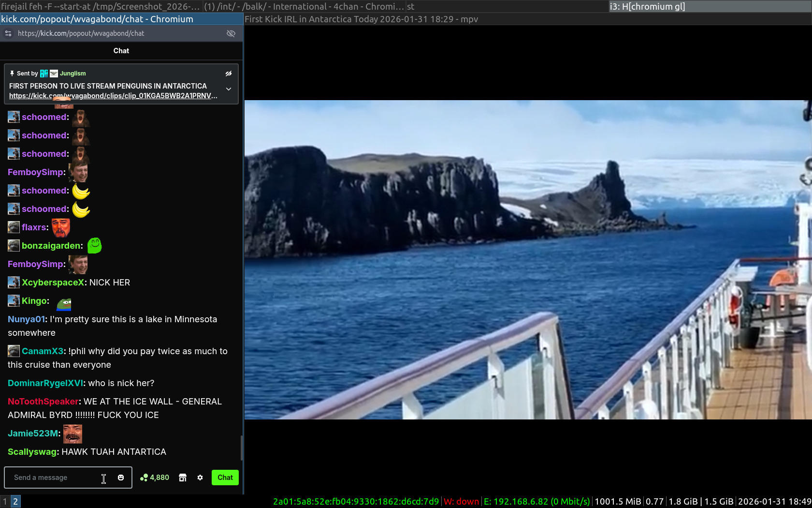Switch to the 4chan /int/ Chromium tab
812x508 pixels.
point(304,6)
